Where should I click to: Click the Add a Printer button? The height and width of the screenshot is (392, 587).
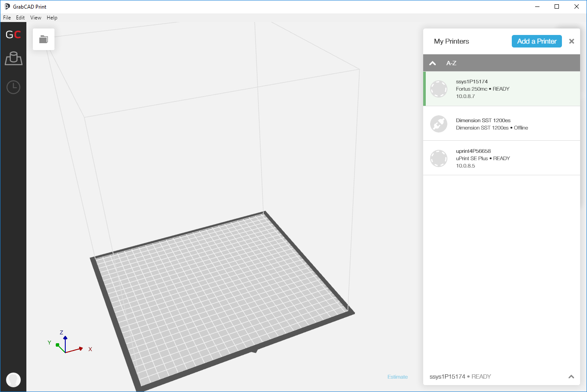tap(537, 41)
